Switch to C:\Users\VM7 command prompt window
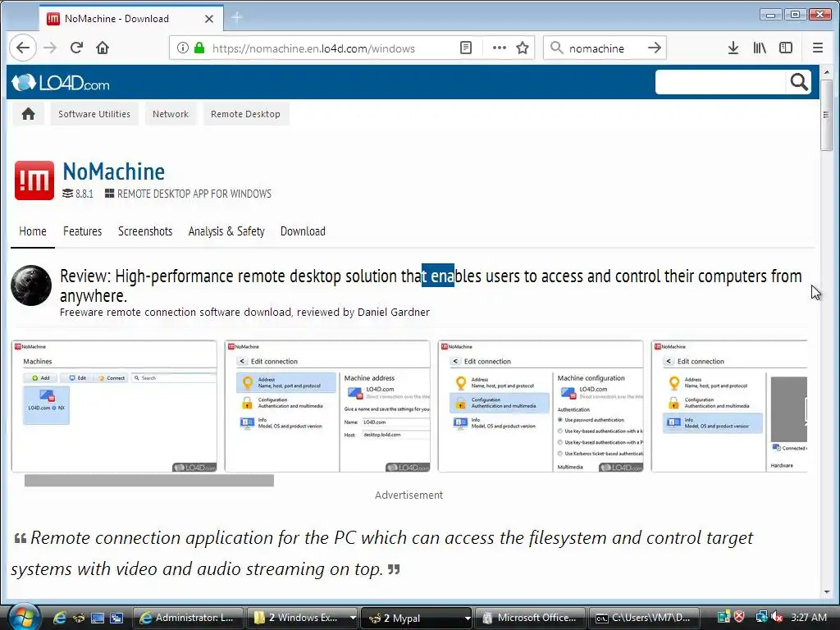The height and width of the screenshot is (630, 840). click(x=645, y=618)
